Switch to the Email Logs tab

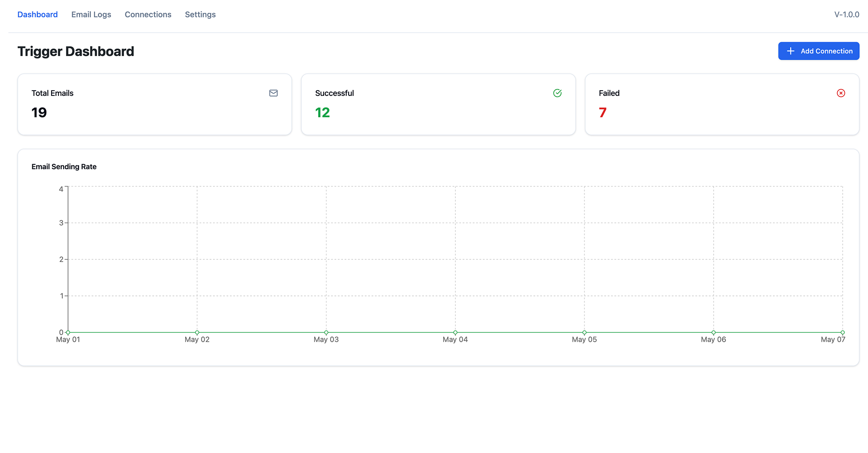(91, 14)
